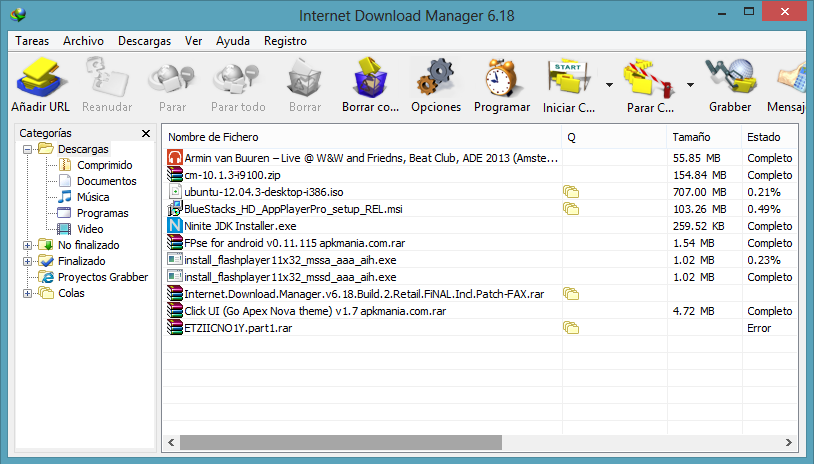Minimize the Internet Download Manager window

pyautogui.click(x=722, y=12)
